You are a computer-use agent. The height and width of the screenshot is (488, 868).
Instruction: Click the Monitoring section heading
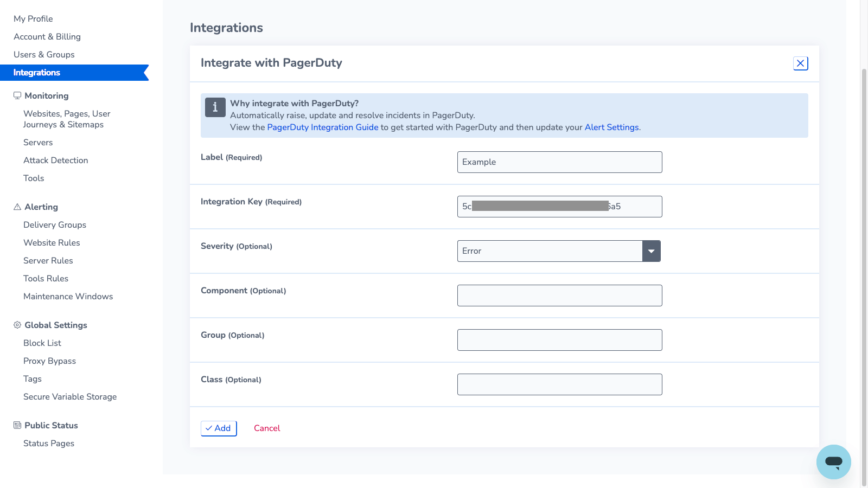point(47,96)
